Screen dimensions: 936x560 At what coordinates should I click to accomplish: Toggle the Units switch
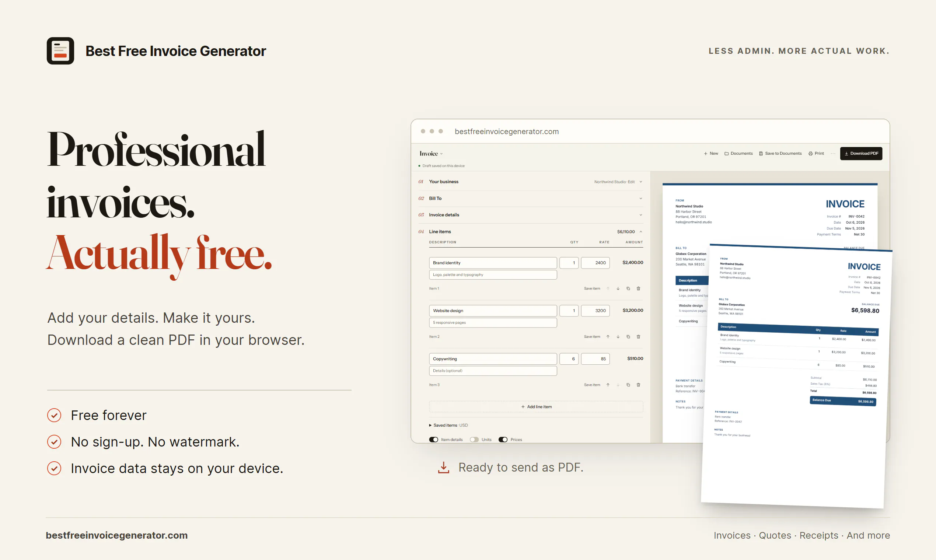click(x=474, y=440)
